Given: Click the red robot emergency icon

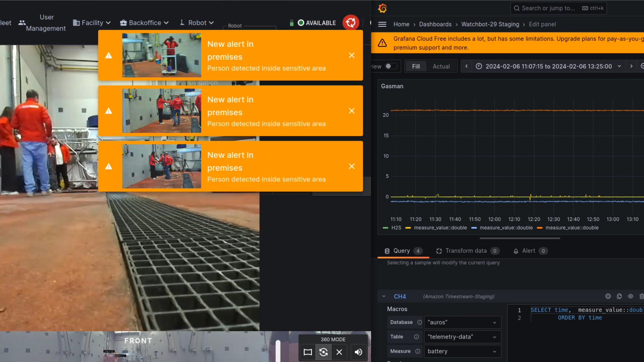Looking at the screenshot, I should pyautogui.click(x=351, y=22).
